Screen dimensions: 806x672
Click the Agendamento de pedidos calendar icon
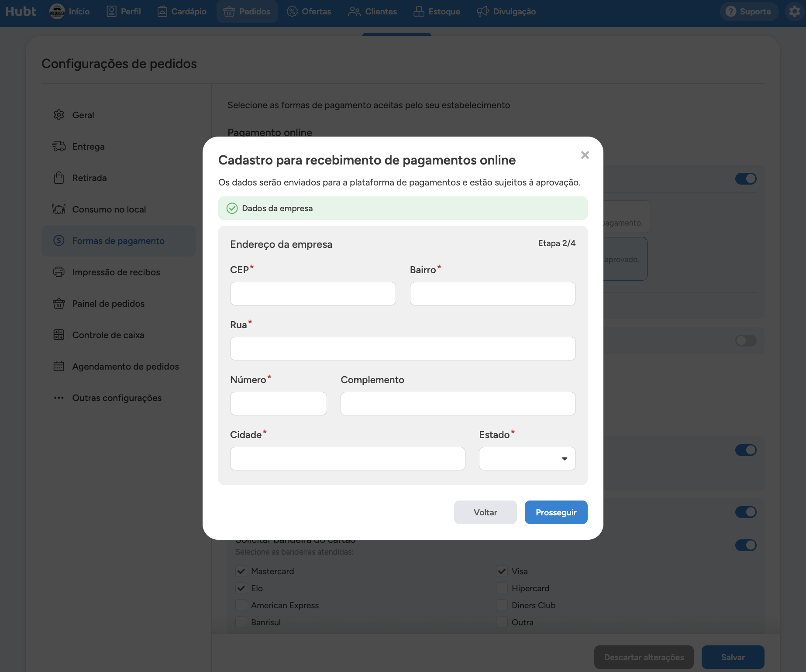pyautogui.click(x=59, y=366)
